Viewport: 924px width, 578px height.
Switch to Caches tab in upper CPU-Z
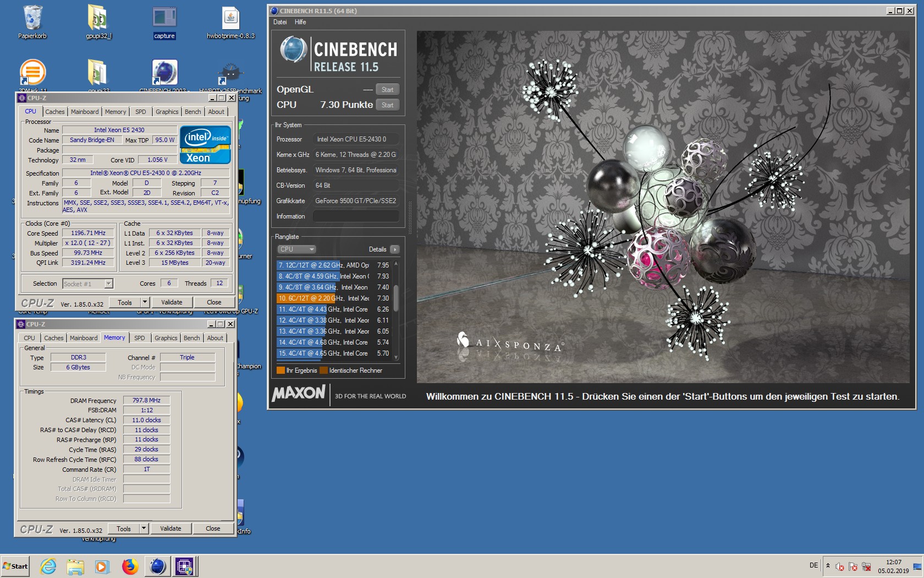[55, 112]
